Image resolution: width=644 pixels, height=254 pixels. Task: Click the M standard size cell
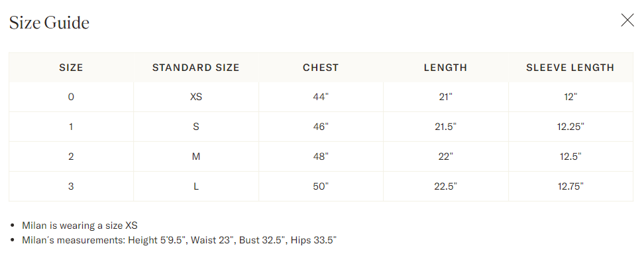pos(196,157)
